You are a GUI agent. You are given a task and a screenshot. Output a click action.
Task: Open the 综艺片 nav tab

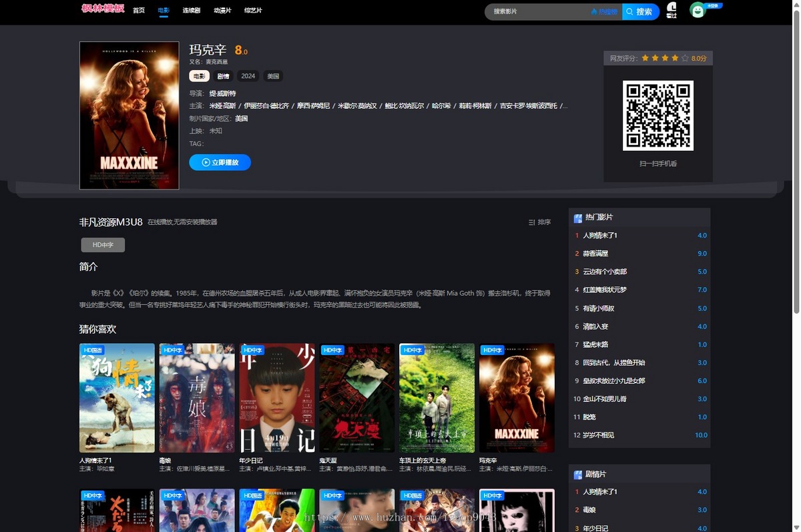[253, 11]
